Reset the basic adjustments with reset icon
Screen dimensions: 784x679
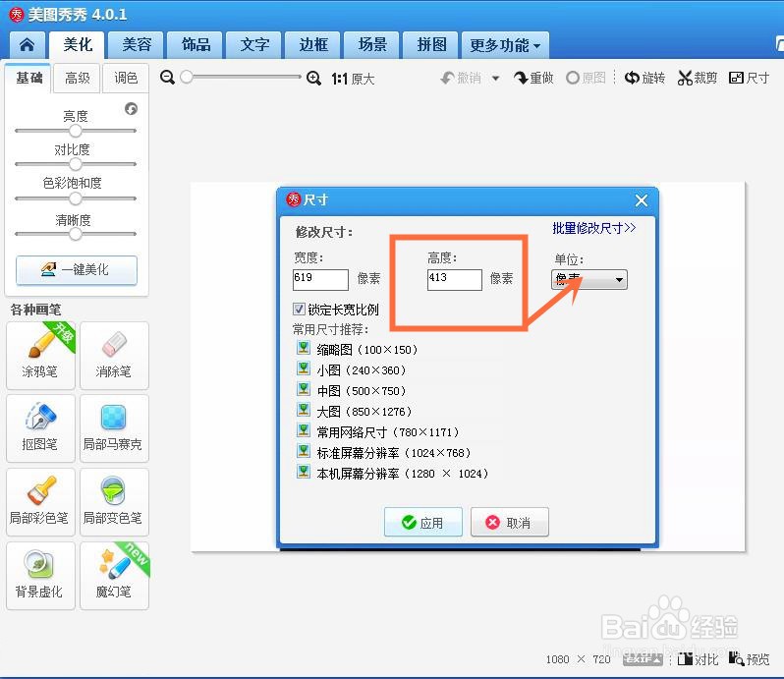pyautogui.click(x=131, y=108)
